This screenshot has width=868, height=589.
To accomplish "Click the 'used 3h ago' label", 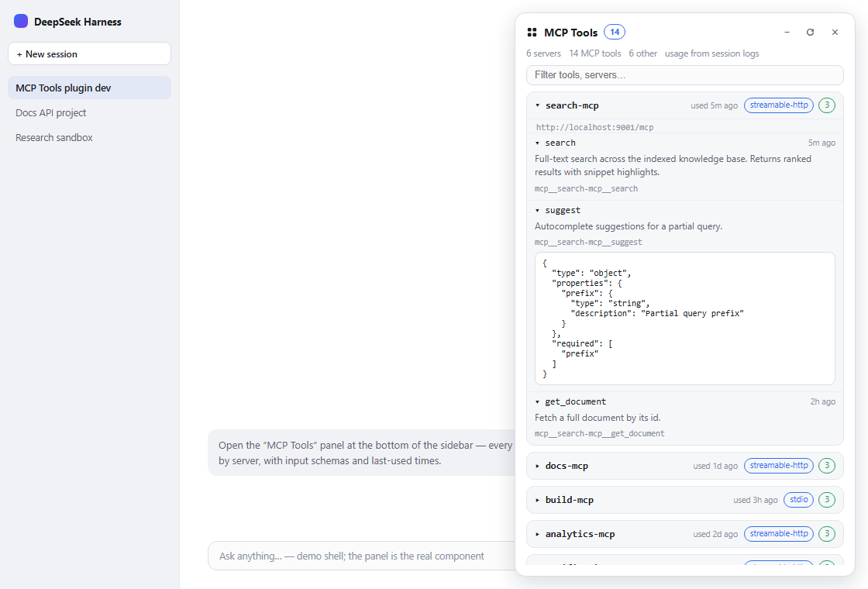I will [756, 501].
